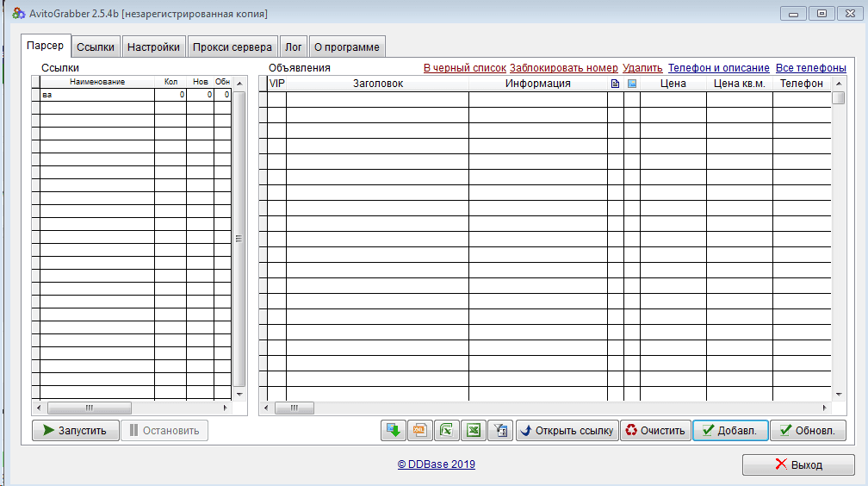Switch to the Парсер tab

(46, 46)
